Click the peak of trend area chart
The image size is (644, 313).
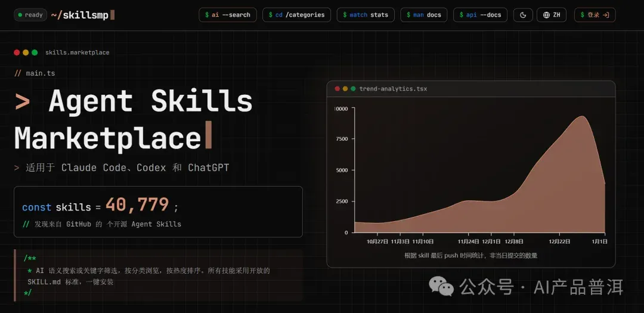(582, 117)
